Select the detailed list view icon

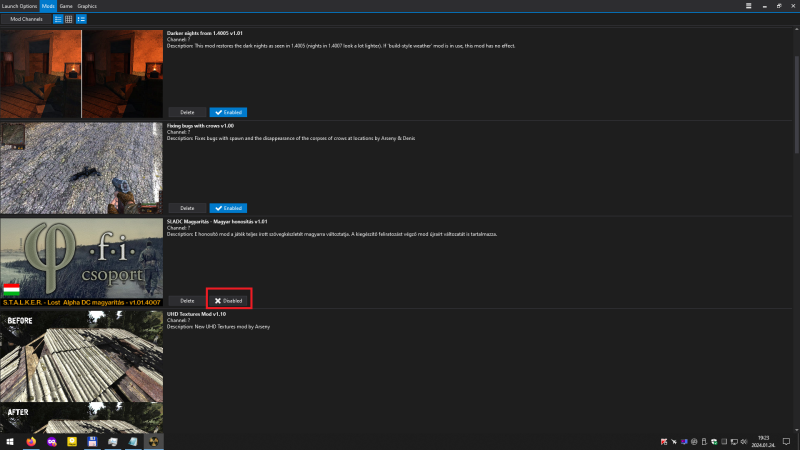(x=81, y=19)
